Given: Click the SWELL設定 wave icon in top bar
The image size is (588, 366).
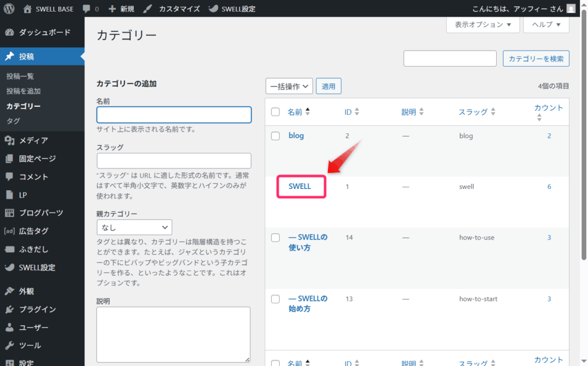Looking at the screenshot, I should 214,9.
